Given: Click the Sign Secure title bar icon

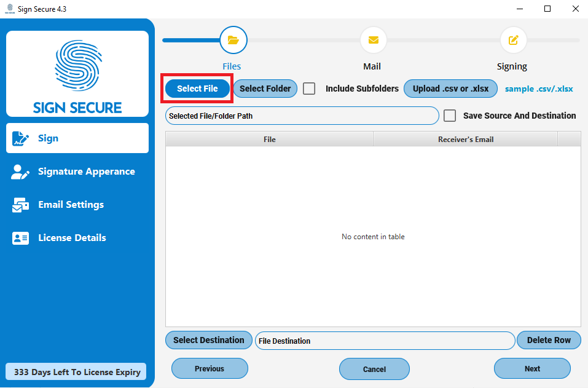Looking at the screenshot, I should point(10,9).
